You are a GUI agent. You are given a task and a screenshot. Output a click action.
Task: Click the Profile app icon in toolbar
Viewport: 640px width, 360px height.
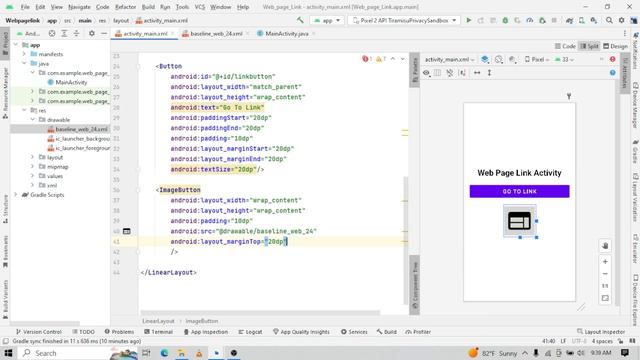tap(530, 20)
